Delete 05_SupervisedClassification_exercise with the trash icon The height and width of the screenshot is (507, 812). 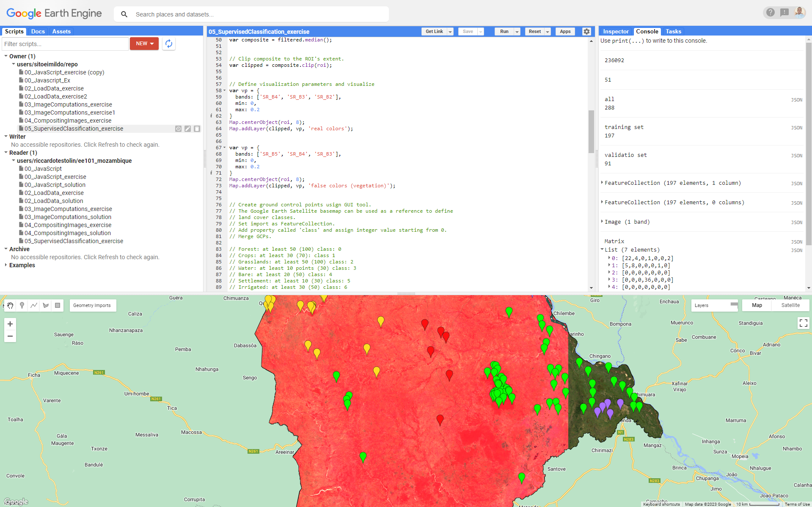click(197, 129)
